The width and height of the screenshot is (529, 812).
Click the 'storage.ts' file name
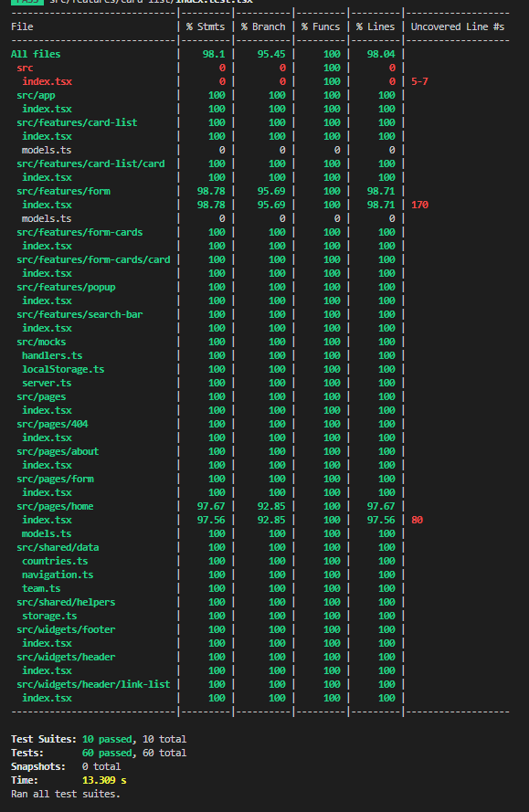[x=49, y=616]
